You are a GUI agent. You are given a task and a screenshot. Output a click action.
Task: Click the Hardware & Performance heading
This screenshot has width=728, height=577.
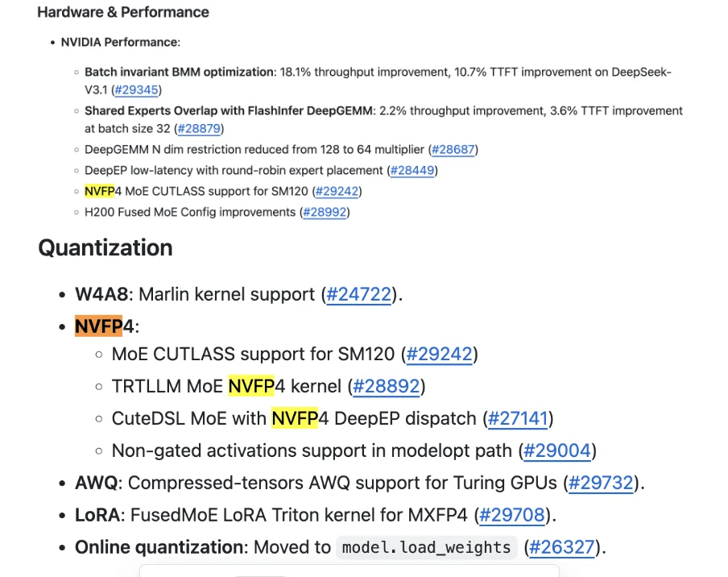click(x=123, y=12)
